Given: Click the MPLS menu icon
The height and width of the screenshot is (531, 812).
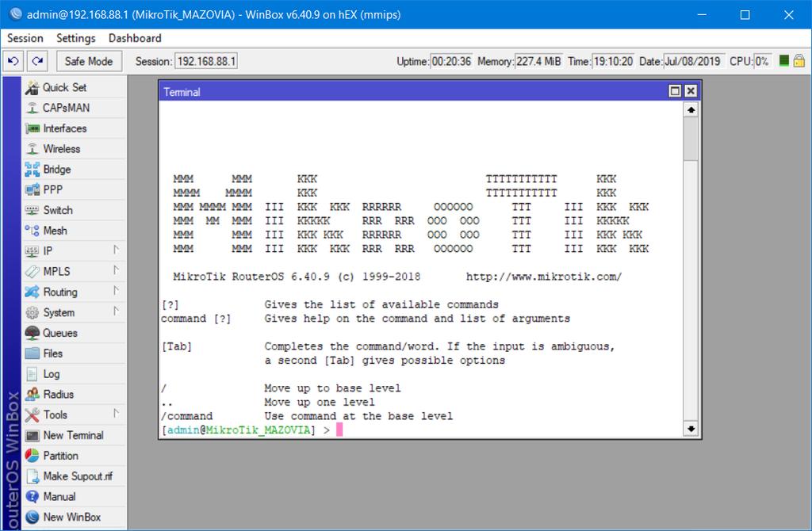Looking at the screenshot, I should (x=32, y=271).
